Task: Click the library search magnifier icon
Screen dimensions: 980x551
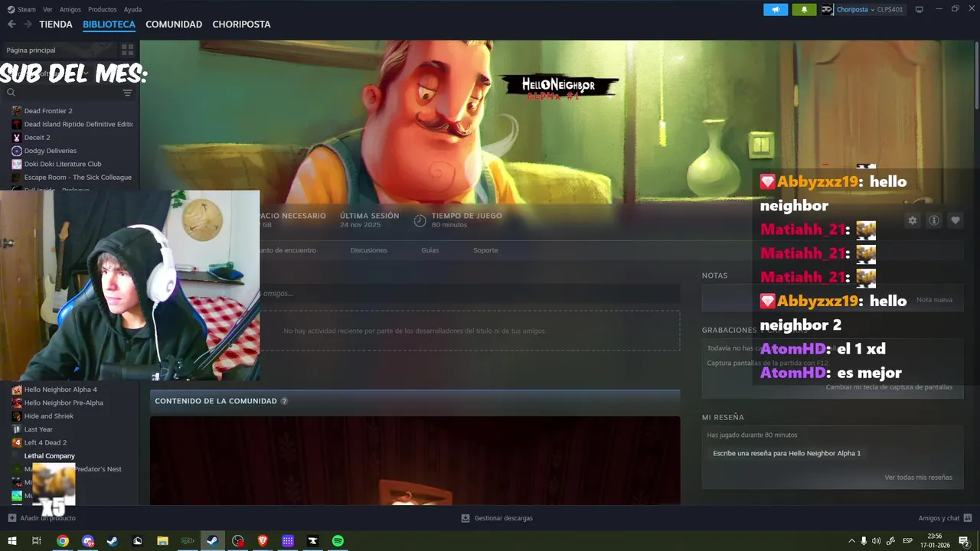Action: 11,93
